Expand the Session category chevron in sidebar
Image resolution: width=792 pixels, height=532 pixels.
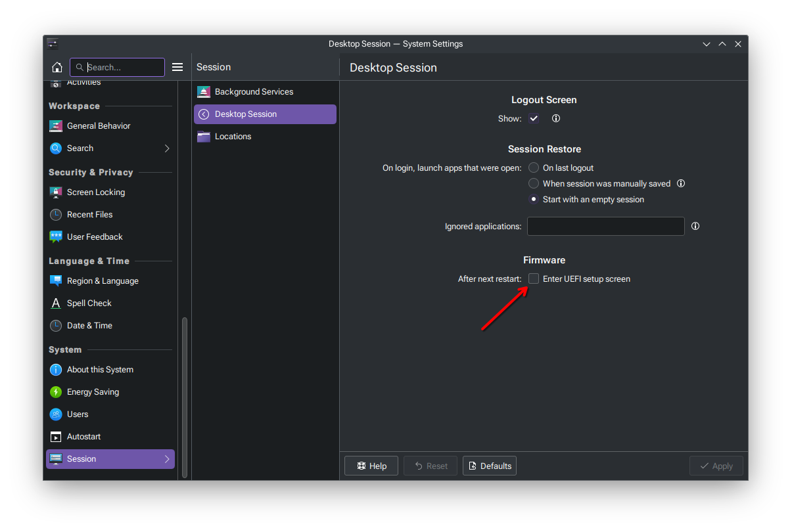[167, 459]
